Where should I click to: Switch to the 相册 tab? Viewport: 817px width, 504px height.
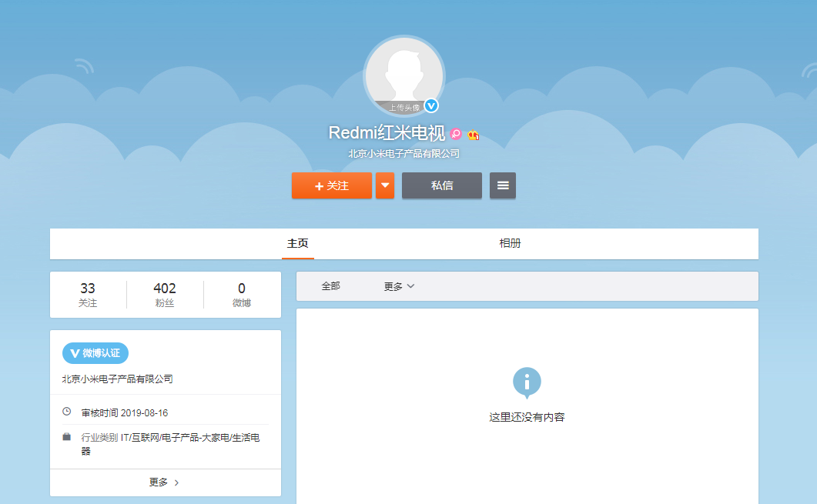tap(510, 243)
